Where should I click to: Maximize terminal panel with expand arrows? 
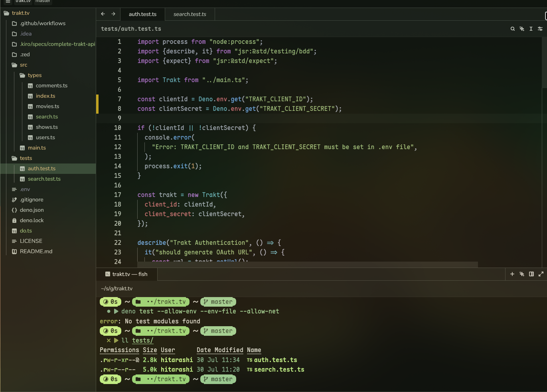point(541,274)
